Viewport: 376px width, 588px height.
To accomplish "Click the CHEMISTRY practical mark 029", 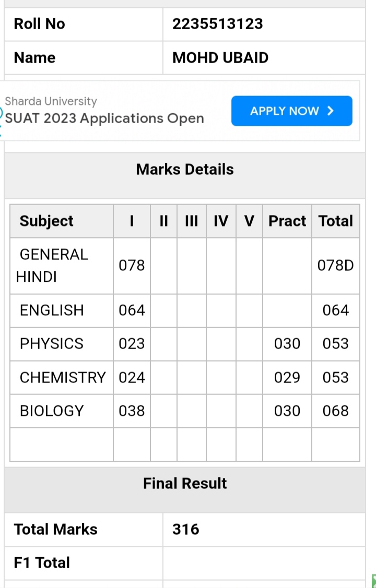I will pyautogui.click(x=287, y=377).
